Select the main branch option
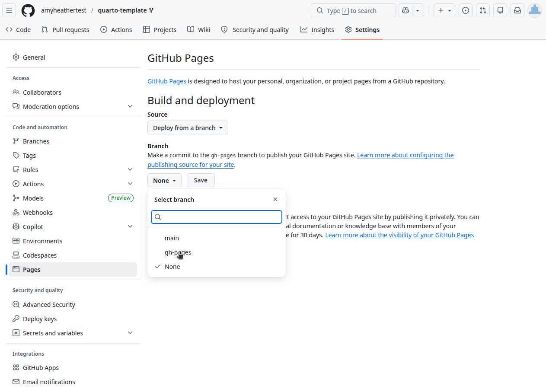 coord(217,238)
